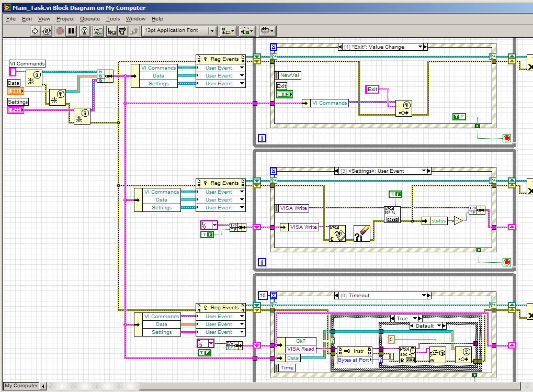533x392 pixels.
Task: Click the VISA Serial configure node
Action: tap(392, 214)
